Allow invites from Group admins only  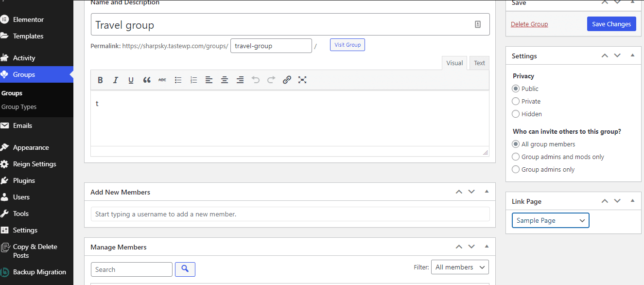click(515, 169)
